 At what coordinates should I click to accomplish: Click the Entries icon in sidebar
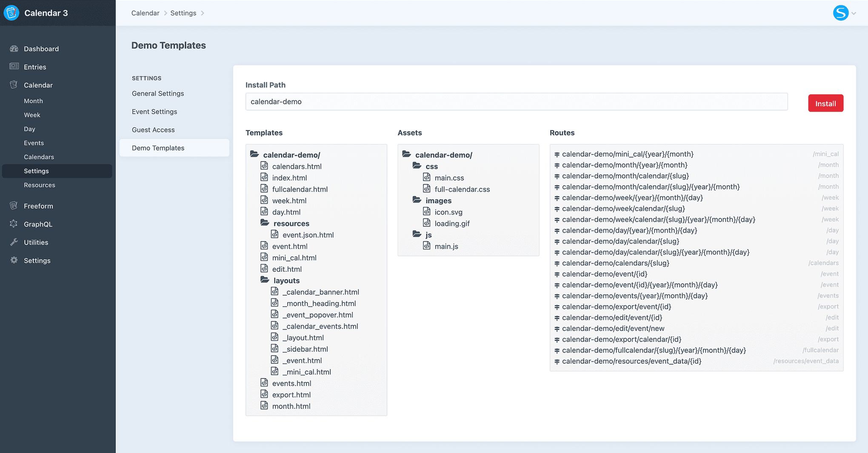click(14, 66)
